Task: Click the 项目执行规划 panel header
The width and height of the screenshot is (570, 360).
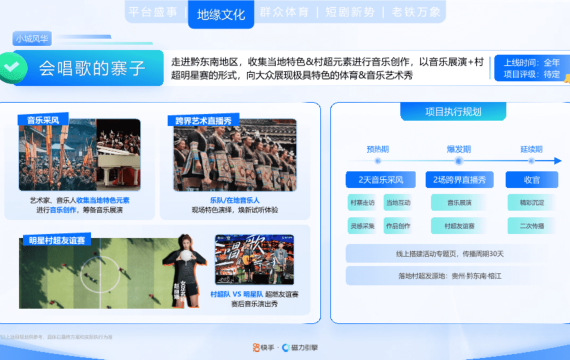Action: click(x=453, y=112)
